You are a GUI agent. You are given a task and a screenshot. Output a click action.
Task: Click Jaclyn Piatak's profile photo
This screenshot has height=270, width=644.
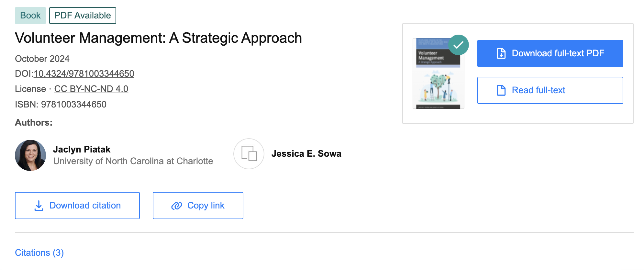[30, 155]
